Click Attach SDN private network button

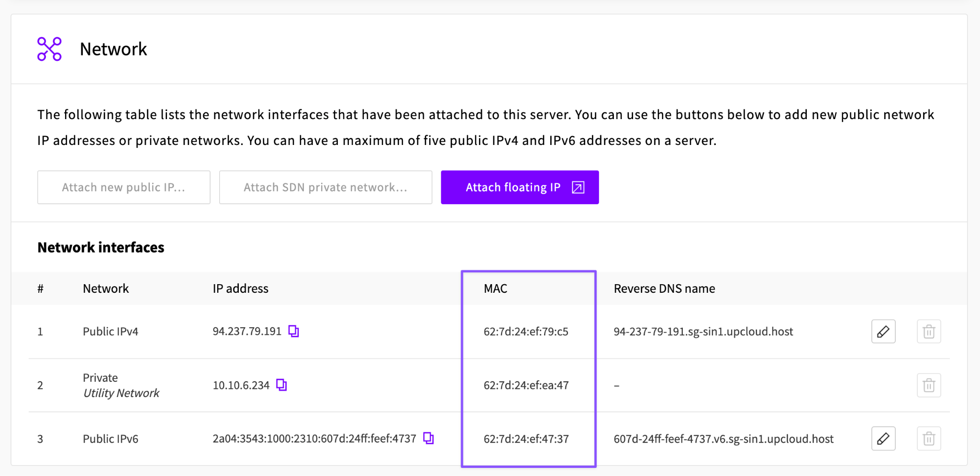click(x=325, y=187)
